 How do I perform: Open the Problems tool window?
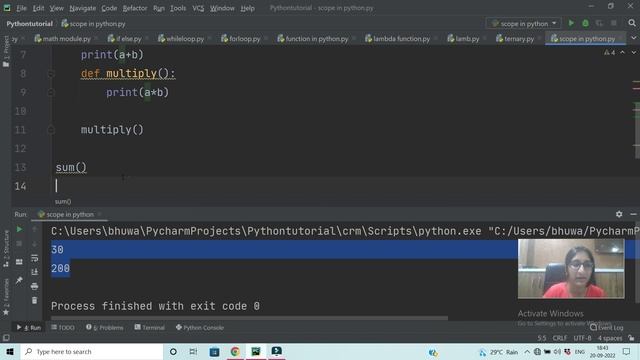click(x=104, y=327)
